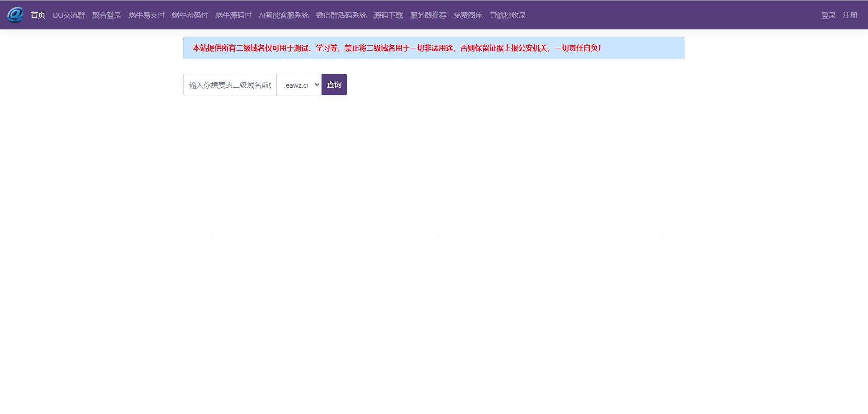Click the 查询 query button
Viewport: 868px width, 414px height.
pos(334,85)
